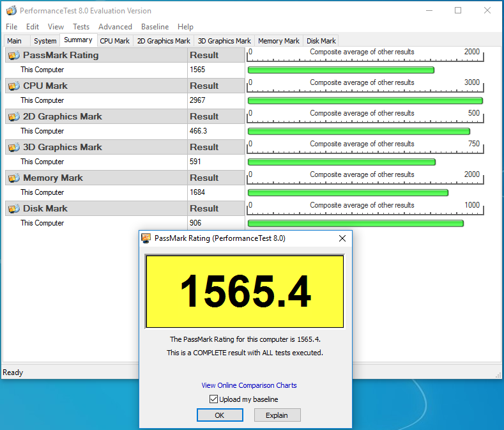This screenshot has height=430, width=504.
Task: Click the 2D Graphics Mark row icon
Action: tap(14, 116)
